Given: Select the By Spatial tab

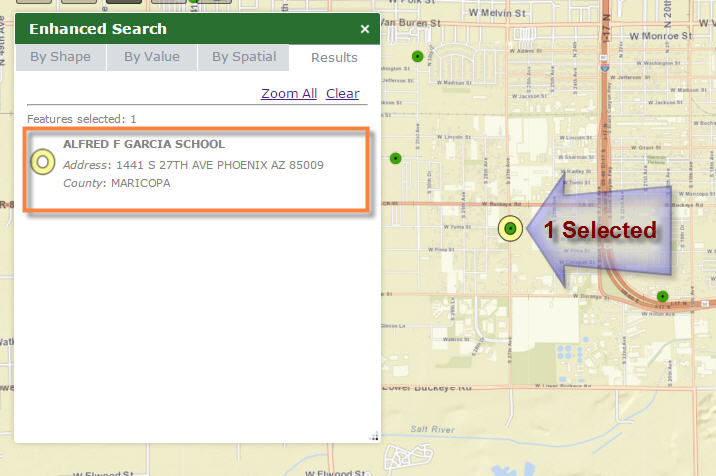Looking at the screenshot, I should tap(244, 57).
